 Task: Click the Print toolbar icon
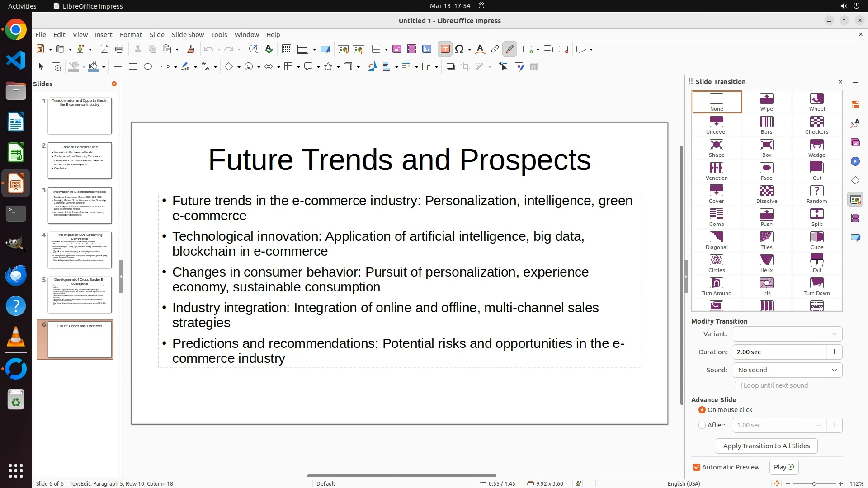pyautogui.click(x=119, y=49)
